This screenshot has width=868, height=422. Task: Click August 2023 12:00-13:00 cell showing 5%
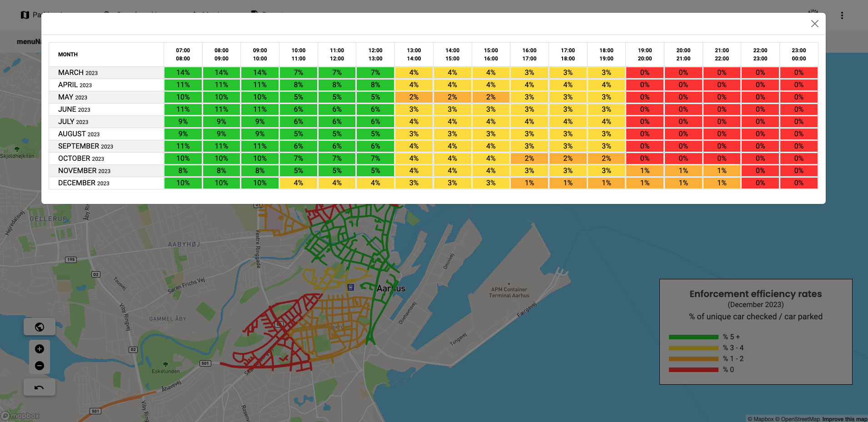375,134
